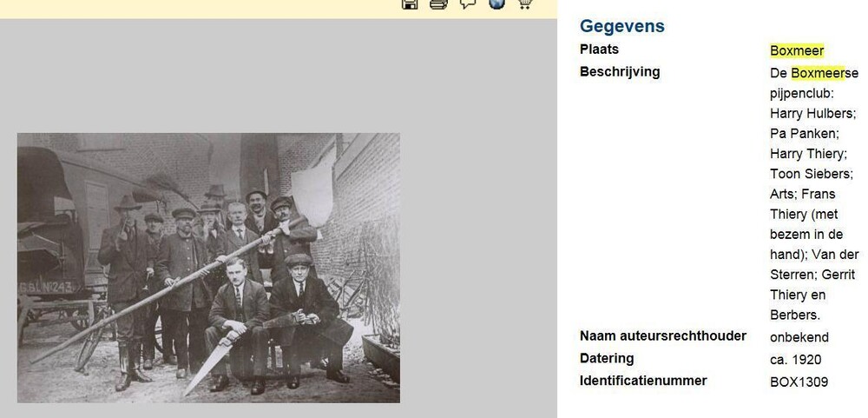Click the ca. 1920 date value
The height and width of the screenshot is (418, 868).
(795, 360)
